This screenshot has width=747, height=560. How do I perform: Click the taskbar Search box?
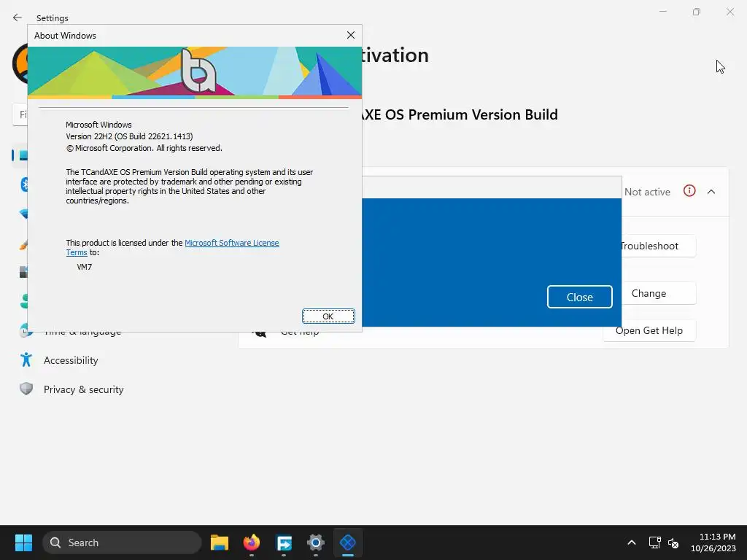pos(122,542)
